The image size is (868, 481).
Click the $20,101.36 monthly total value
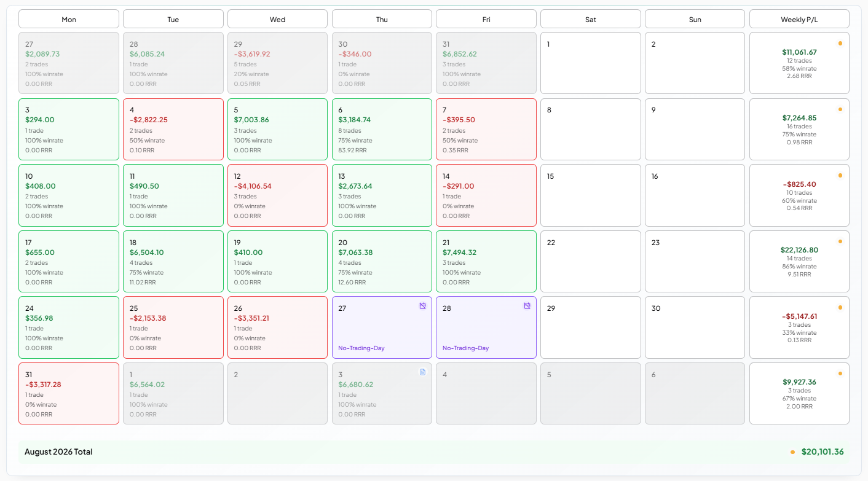pos(823,452)
